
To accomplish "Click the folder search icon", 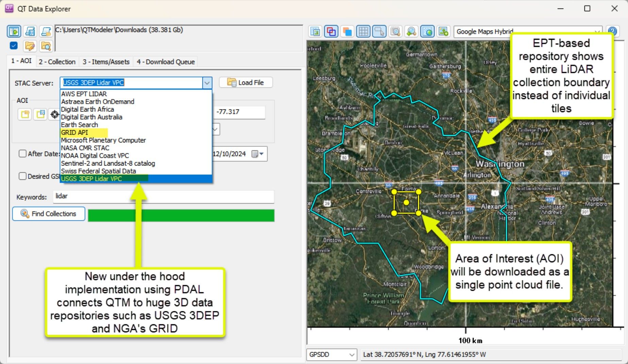I will point(46,46).
